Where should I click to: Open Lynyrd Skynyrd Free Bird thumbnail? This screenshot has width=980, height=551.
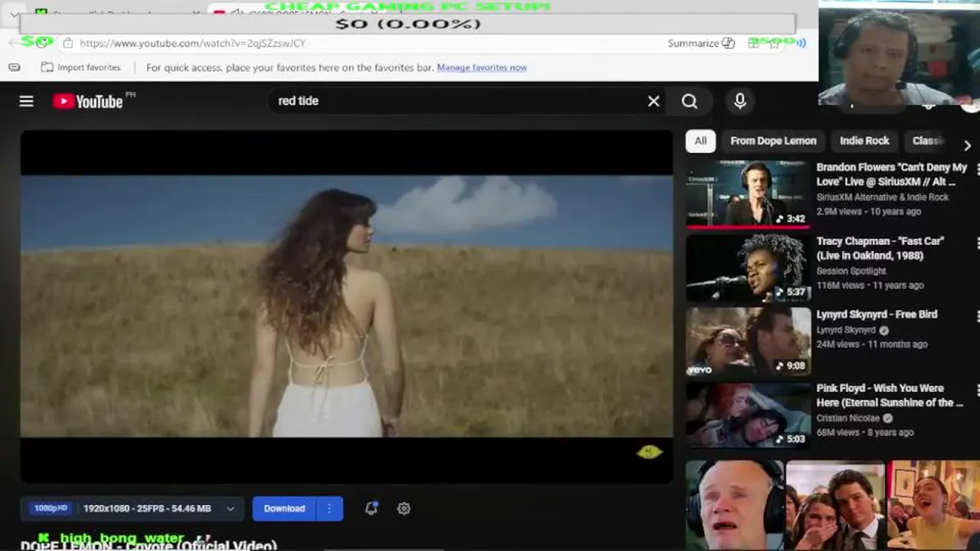coord(748,341)
